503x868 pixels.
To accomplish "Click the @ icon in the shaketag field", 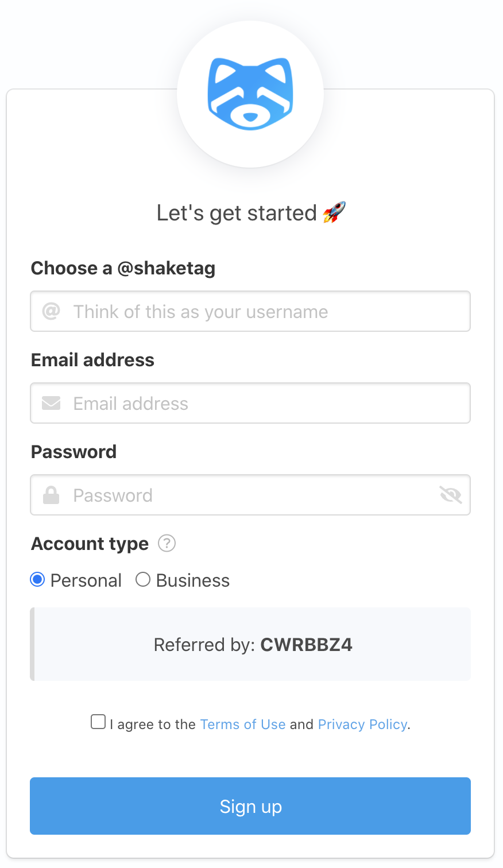I will point(51,311).
